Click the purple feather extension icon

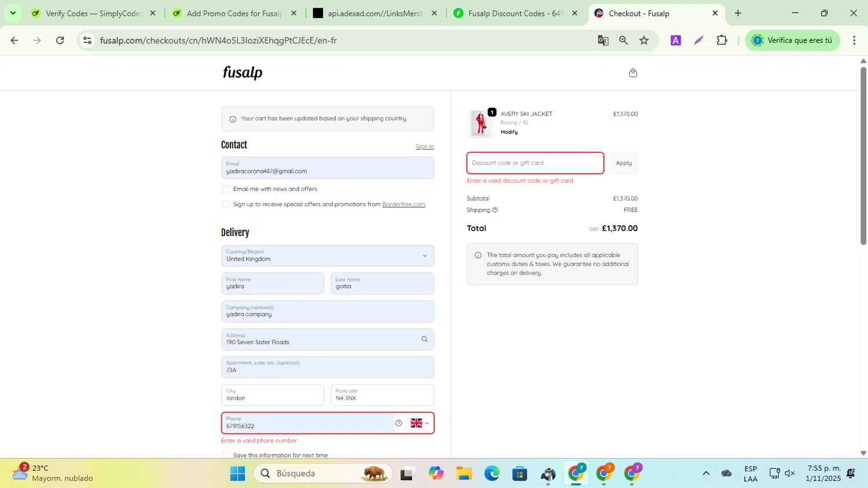tap(698, 41)
